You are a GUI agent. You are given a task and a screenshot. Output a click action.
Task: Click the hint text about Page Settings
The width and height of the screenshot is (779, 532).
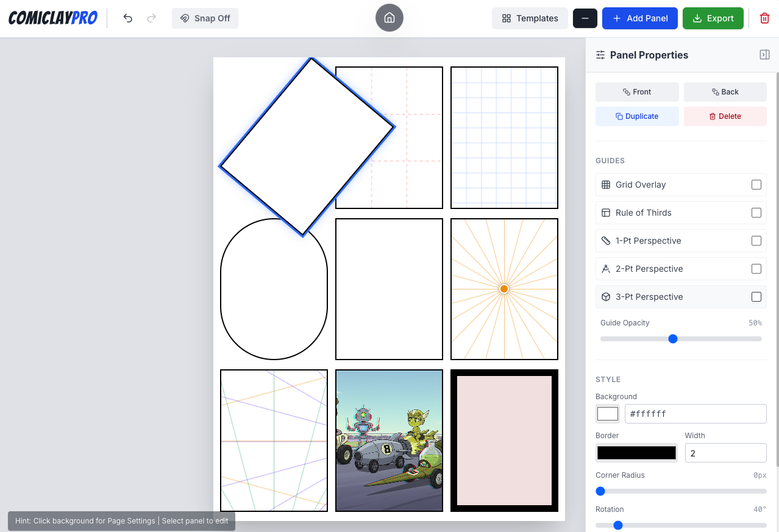pos(122,521)
